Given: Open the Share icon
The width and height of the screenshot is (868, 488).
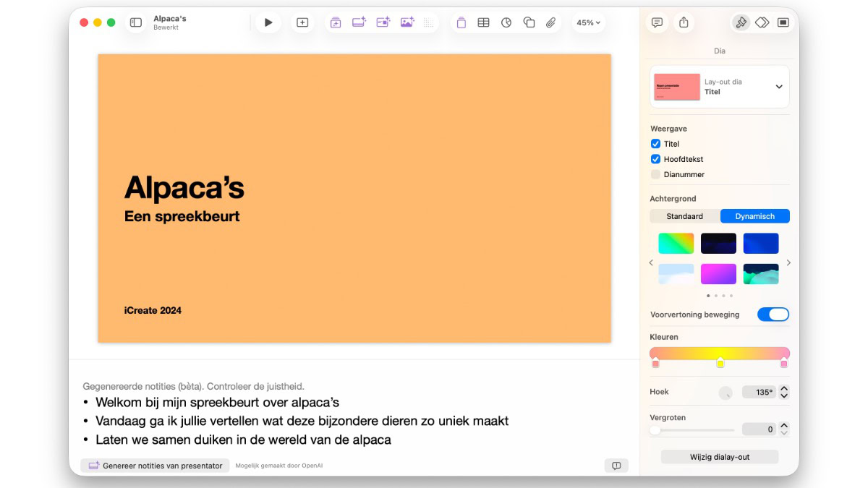Looking at the screenshot, I should click(x=684, y=22).
